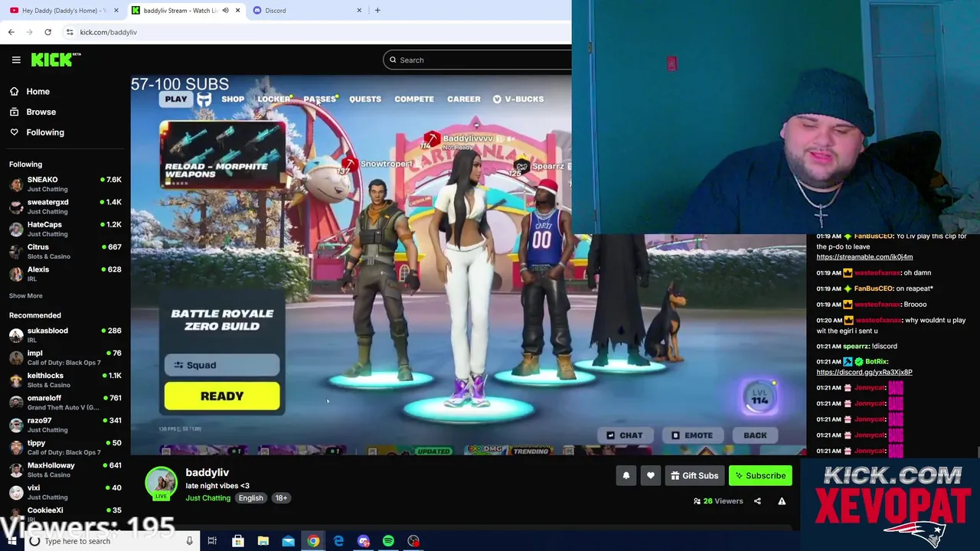Viewport: 980px width, 551px height.
Task: Open the Windows Start menu
Action: (11, 541)
